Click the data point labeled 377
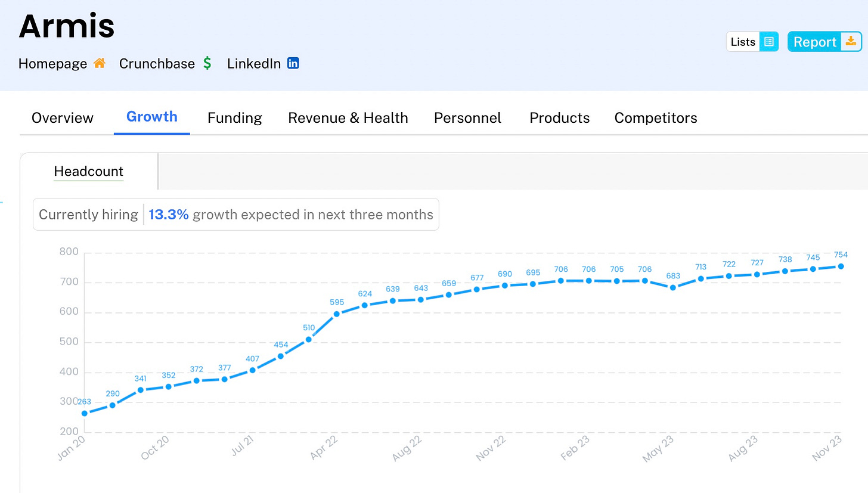Screen dimensions: 868x493 coord(225,379)
